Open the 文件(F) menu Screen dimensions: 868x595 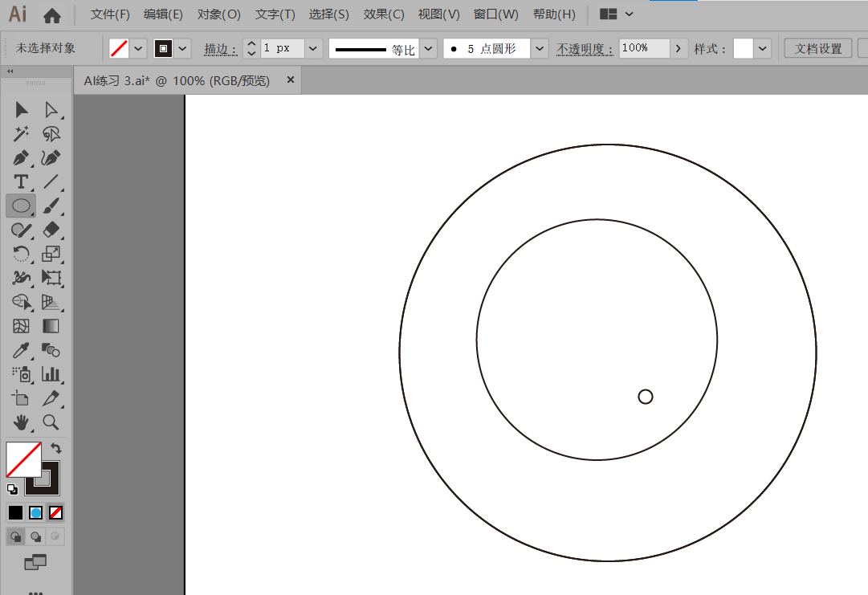tap(110, 14)
